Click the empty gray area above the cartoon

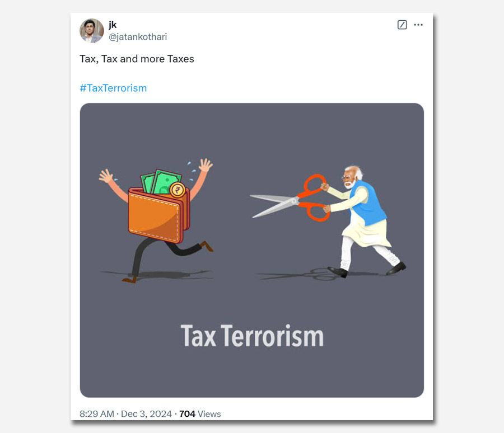coord(251,131)
